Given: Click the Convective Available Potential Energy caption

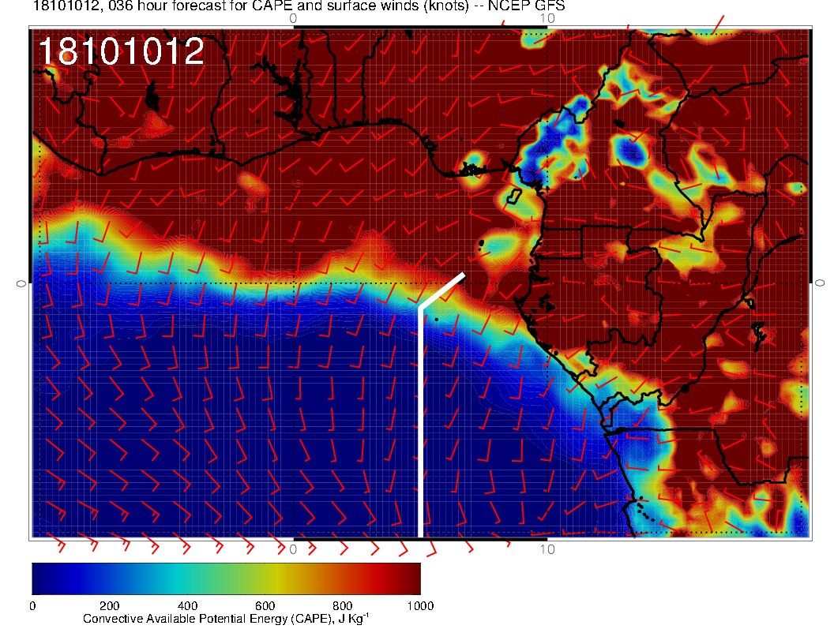Looking at the screenshot, I should (225, 620).
